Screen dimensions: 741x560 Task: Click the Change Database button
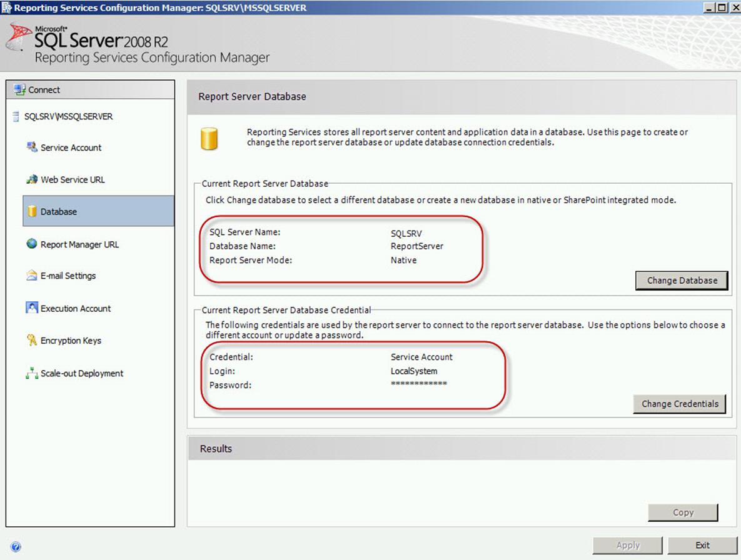click(x=682, y=281)
